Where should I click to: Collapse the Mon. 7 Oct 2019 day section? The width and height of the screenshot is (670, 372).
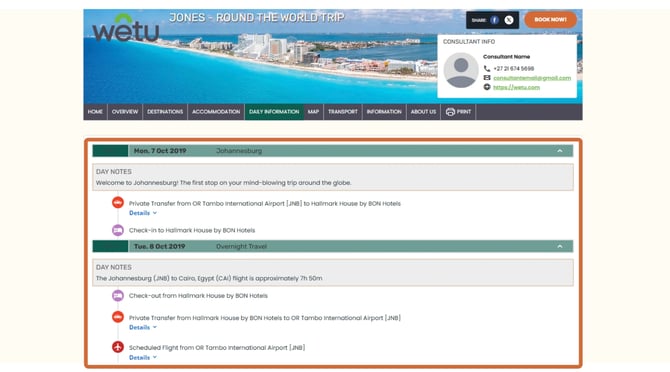(559, 151)
